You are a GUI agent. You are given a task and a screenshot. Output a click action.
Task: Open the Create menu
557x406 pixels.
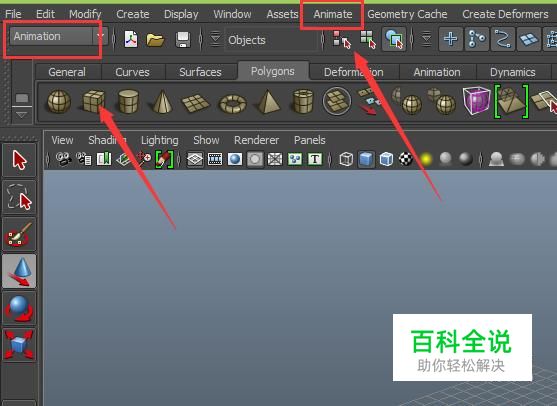tap(133, 14)
